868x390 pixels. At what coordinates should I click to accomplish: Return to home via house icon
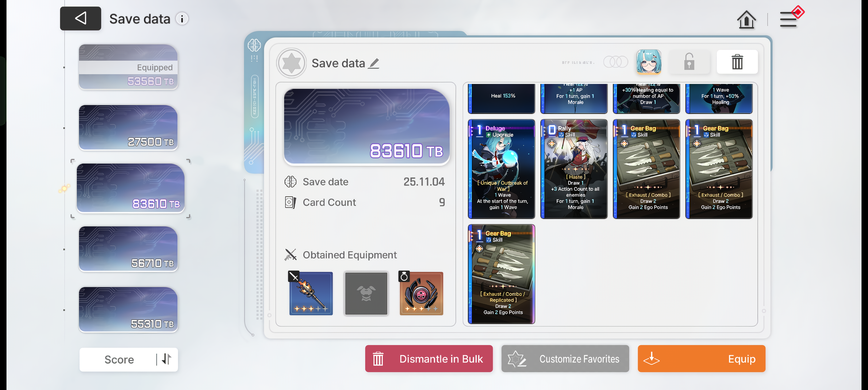coord(746,19)
